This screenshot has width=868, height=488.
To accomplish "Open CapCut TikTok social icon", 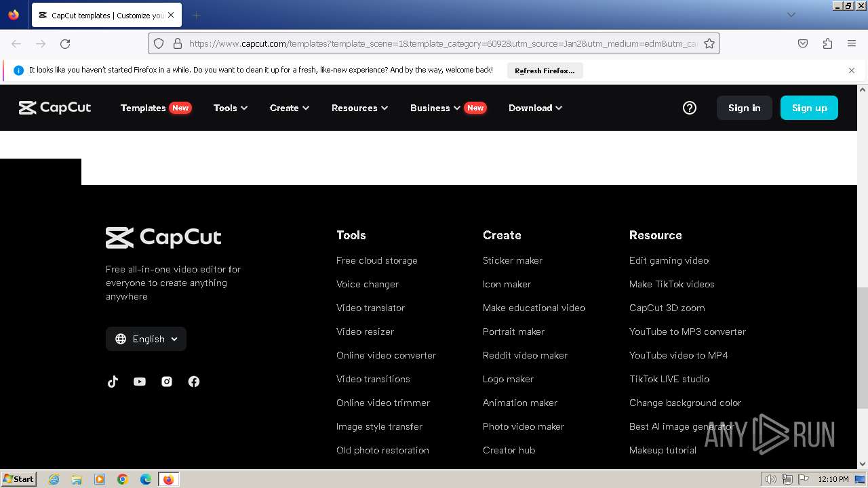I will coord(113,382).
